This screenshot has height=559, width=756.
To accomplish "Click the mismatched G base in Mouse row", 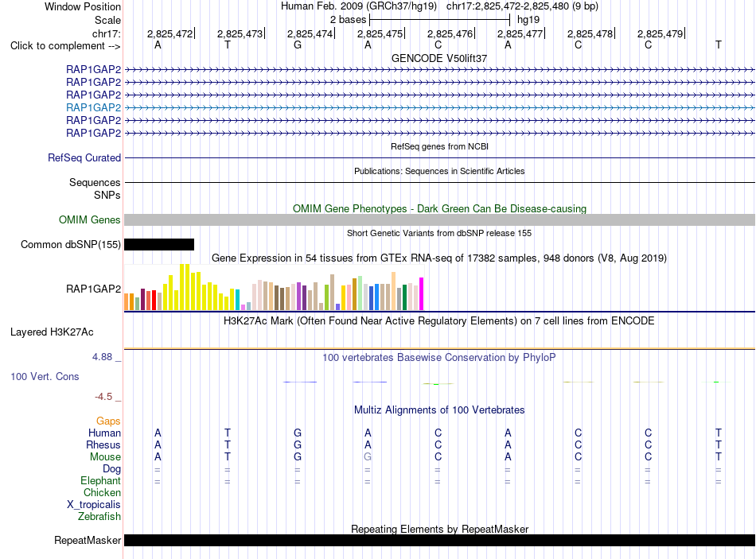I will tap(368, 457).
